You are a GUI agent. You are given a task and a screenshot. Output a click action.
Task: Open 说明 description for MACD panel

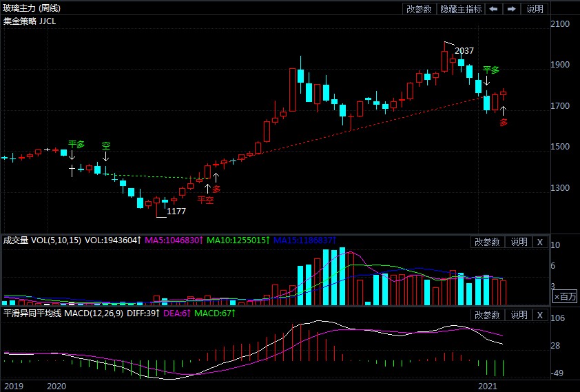click(518, 315)
